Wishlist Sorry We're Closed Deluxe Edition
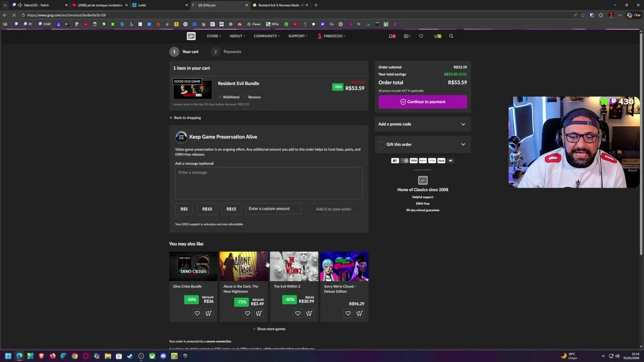The width and height of the screenshot is (644, 362). [x=348, y=313]
